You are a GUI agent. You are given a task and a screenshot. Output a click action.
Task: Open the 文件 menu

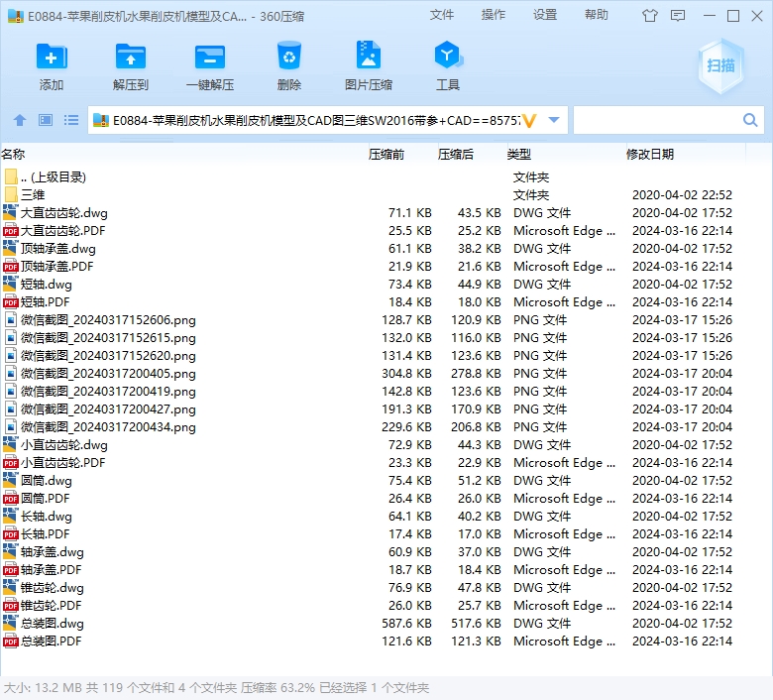tap(442, 15)
